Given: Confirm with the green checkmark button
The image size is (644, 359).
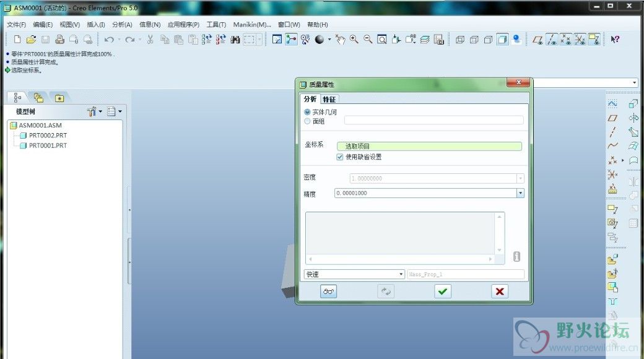Looking at the screenshot, I should point(442,292).
